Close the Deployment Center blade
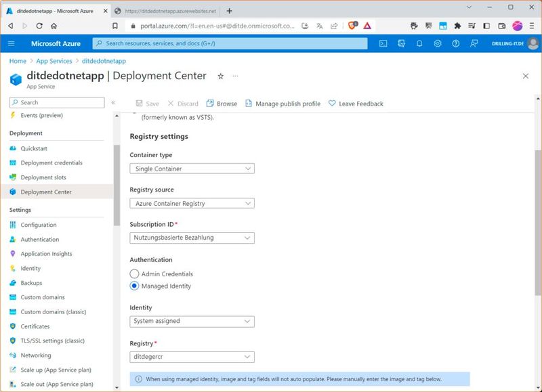Viewport: 542px width, 392px height. click(x=525, y=77)
